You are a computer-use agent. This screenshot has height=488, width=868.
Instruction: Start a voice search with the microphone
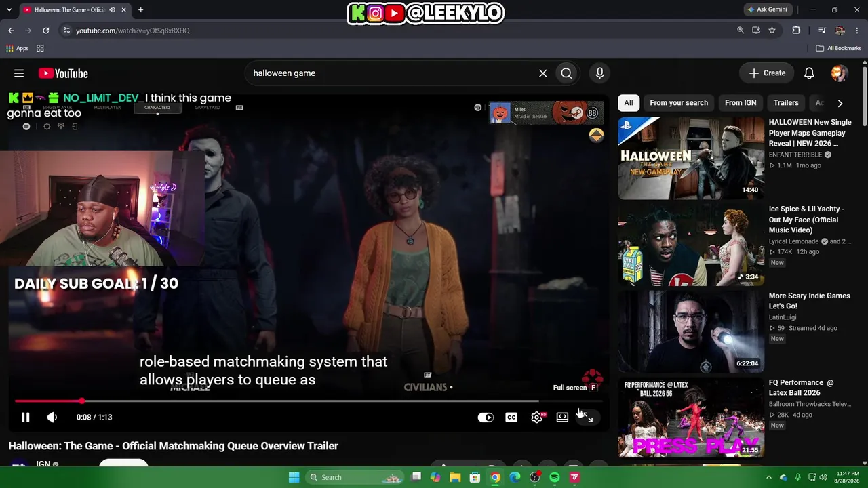click(x=599, y=73)
